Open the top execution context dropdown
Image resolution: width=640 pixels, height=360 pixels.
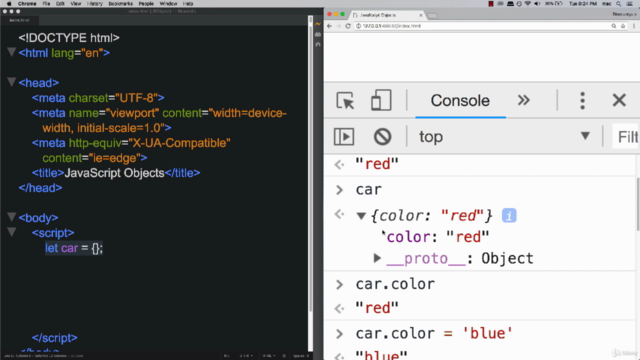[x=504, y=137]
